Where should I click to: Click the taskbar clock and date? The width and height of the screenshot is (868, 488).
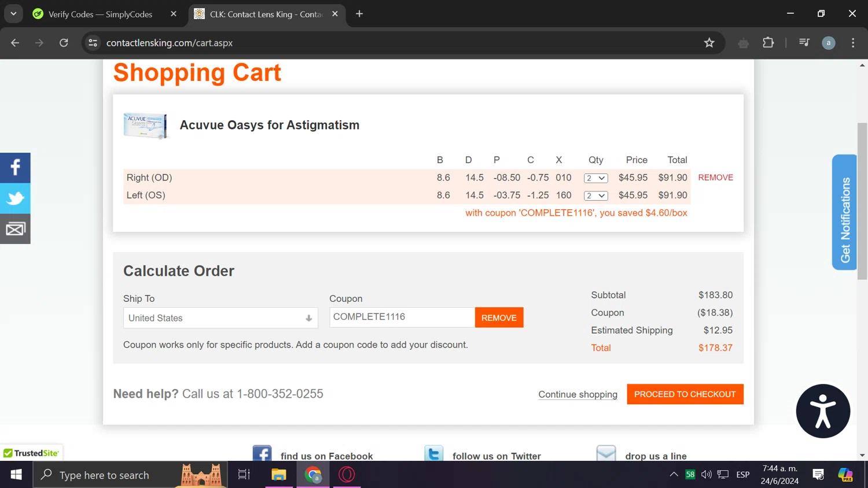click(779, 475)
